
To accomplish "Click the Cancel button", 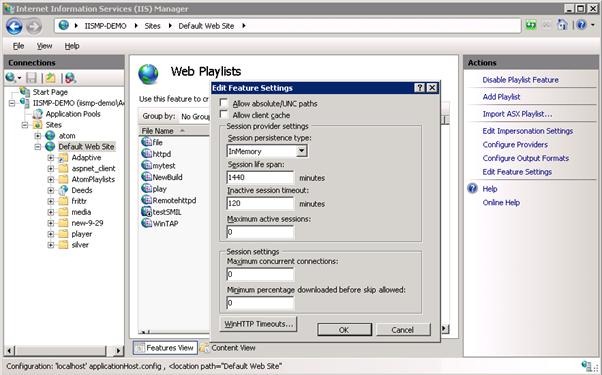I will click(x=403, y=330).
